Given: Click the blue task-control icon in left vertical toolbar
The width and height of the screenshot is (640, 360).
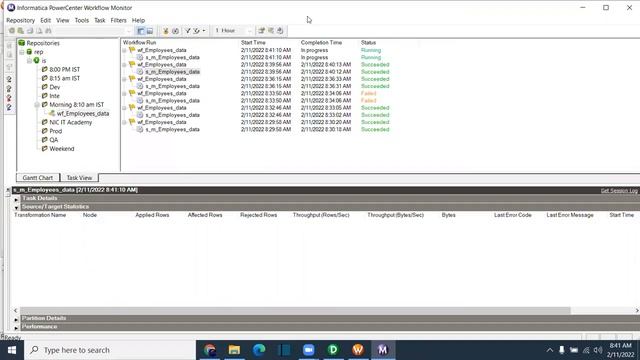Looking at the screenshot, I should 9,107.
